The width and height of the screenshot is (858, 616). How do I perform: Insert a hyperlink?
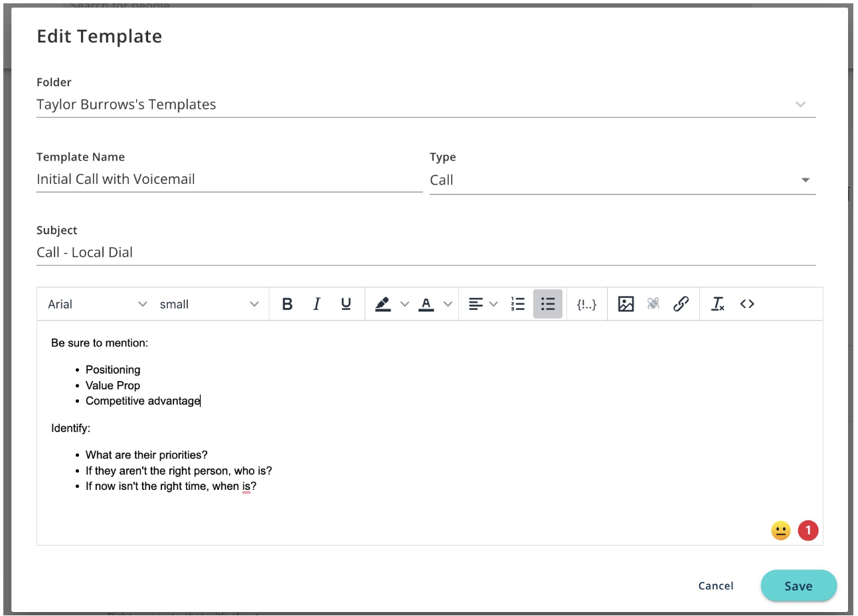tap(681, 303)
